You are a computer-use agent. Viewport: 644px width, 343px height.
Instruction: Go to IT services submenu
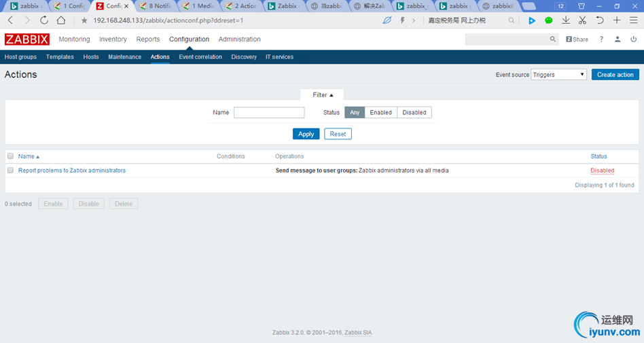point(279,57)
